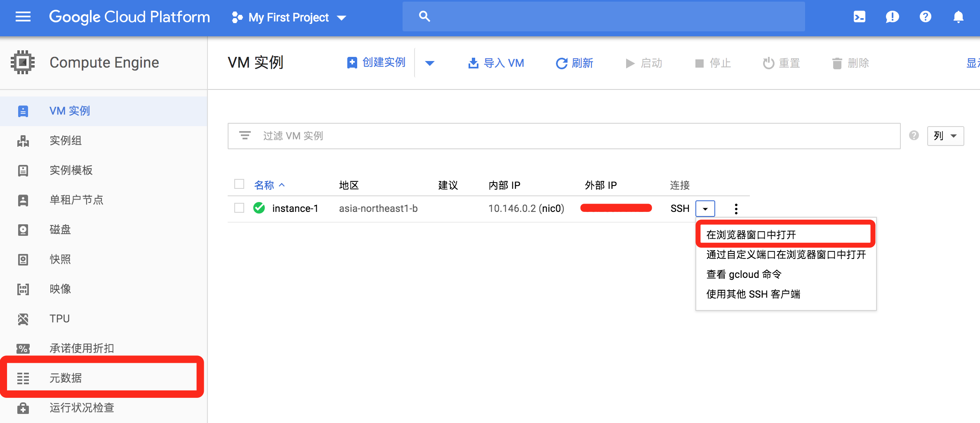The image size is (980, 423).
Task: Click the green running status icon
Action: tap(259, 208)
